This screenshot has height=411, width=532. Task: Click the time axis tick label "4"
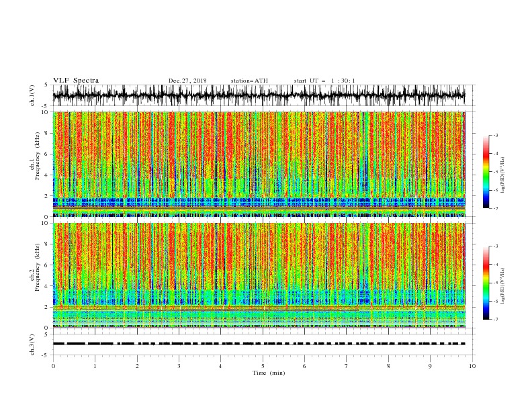(x=220, y=366)
